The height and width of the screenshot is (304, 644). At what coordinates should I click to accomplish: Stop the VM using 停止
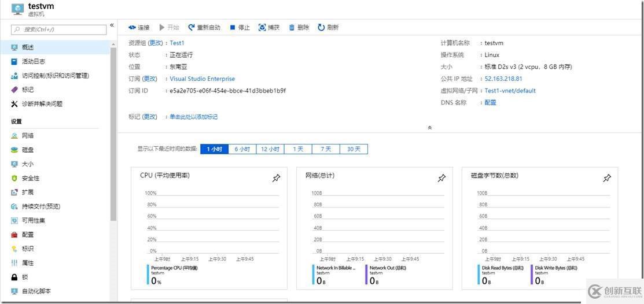pyautogui.click(x=240, y=28)
